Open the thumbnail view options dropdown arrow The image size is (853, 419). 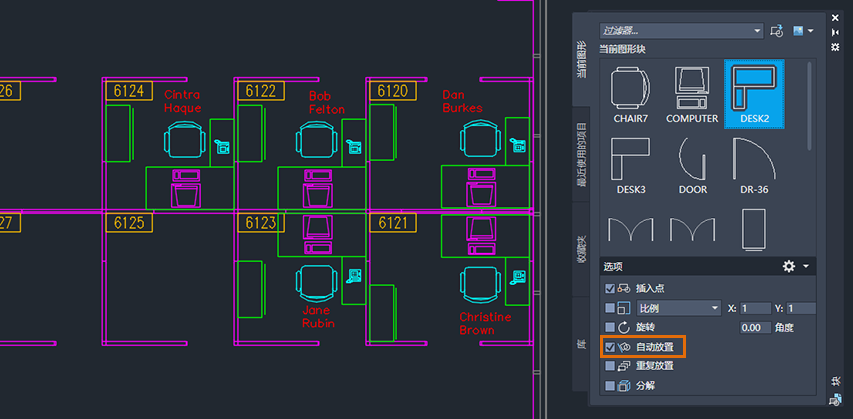click(x=811, y=31)
